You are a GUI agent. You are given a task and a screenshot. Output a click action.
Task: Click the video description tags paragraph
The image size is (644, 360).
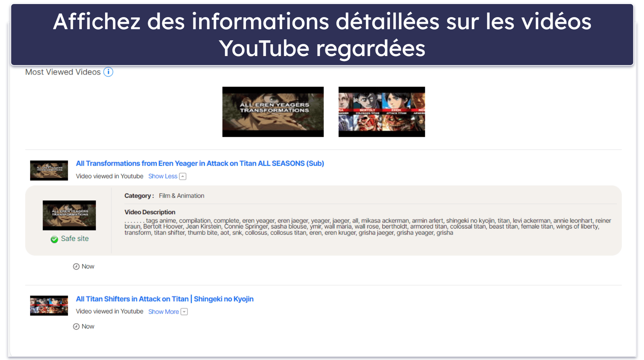pyautogui.click(x=367, y=226)
